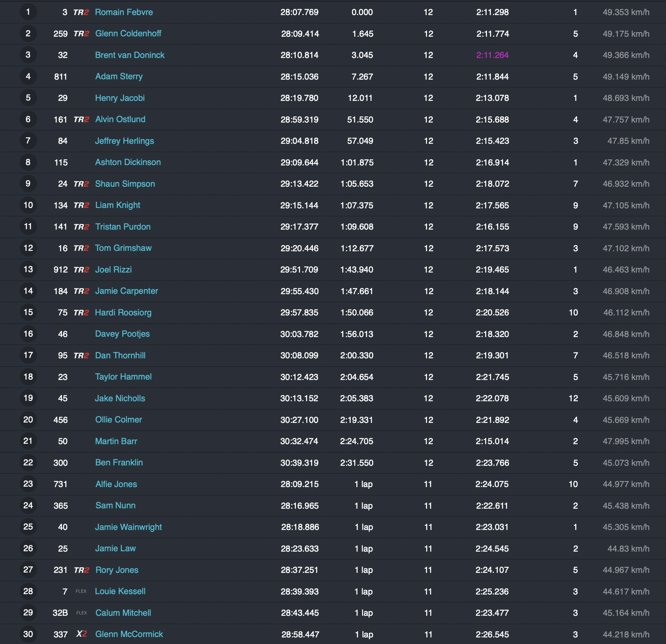Open Martin Barr's rider page

pos(116,441)
